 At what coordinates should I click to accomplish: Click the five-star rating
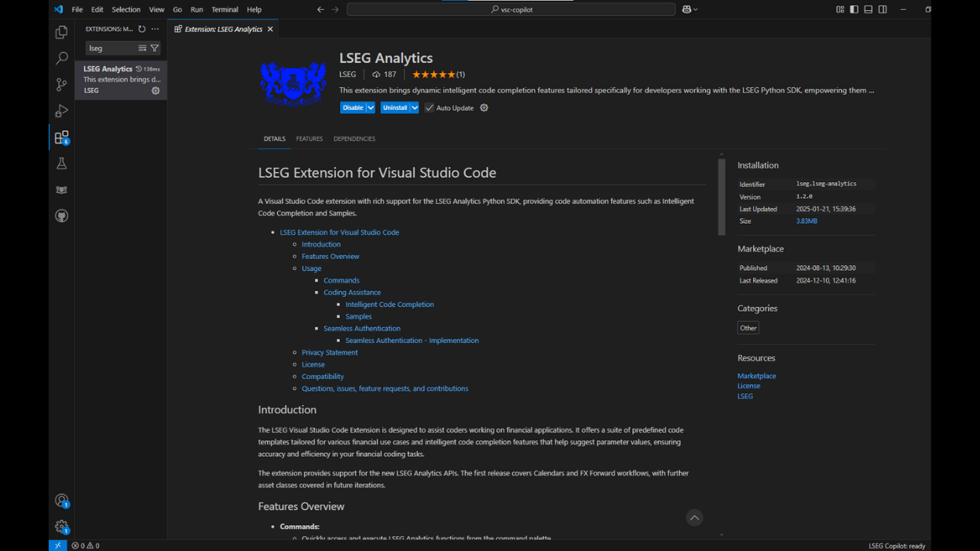click(x=433, y=75)
